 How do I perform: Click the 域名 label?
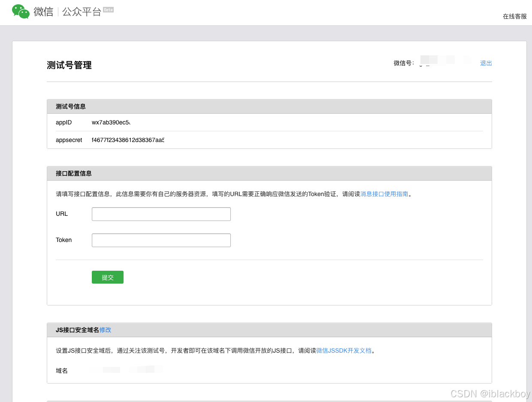coord(62,371)
